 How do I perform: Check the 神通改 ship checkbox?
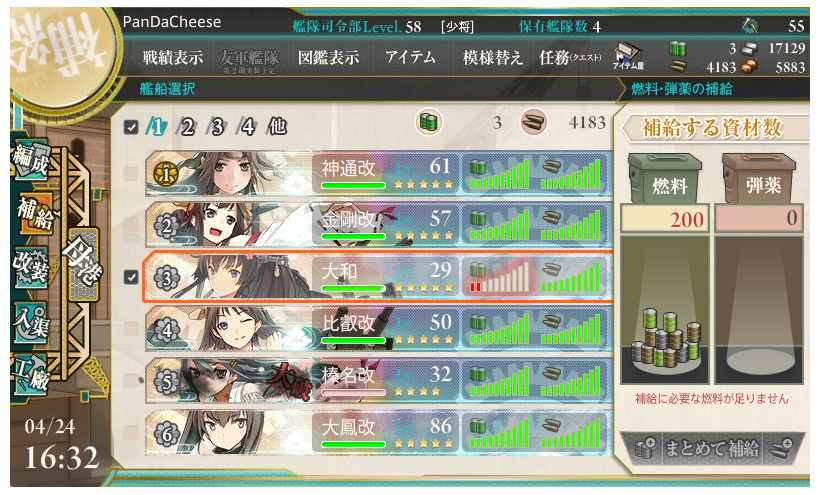[x=132, y=173]
